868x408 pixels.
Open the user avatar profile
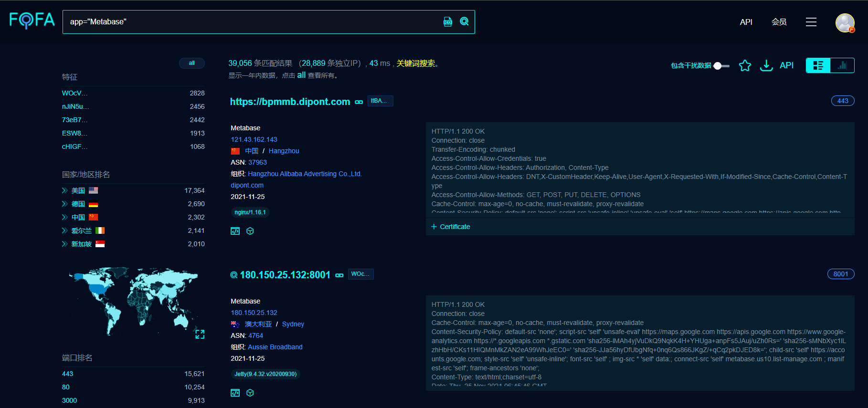[845, 22]
